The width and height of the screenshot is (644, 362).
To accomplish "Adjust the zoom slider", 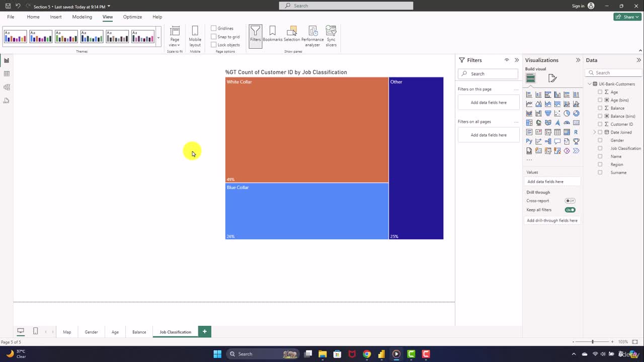I will 592,342.
